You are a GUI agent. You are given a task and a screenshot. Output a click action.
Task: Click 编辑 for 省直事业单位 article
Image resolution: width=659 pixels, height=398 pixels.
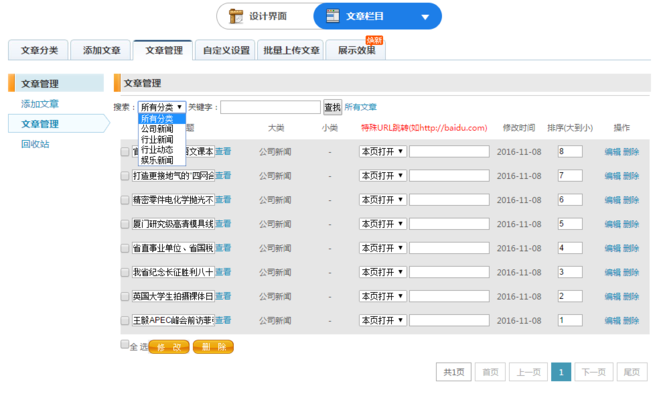click(x=612, y=248)
